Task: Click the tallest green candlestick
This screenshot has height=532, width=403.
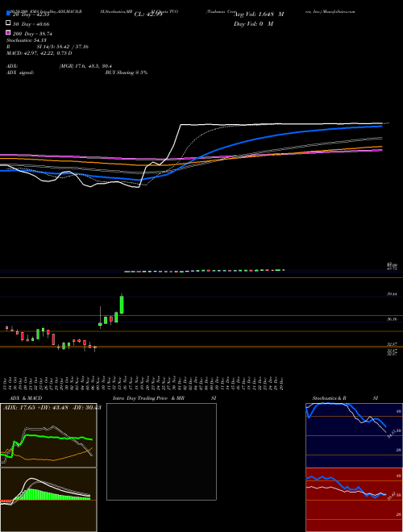Action: pyautogui.click(x=122, y=305)
